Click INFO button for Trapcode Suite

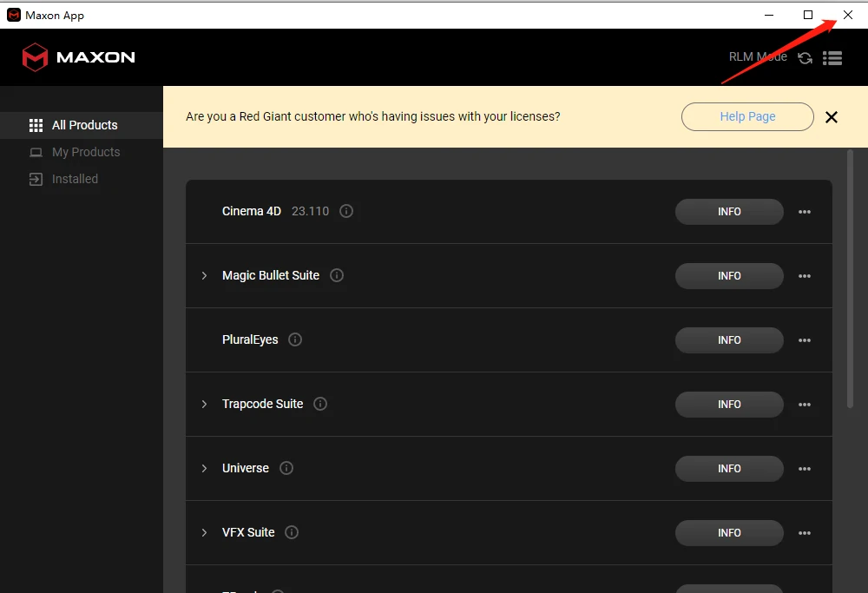pyautogui.click(x=729, y=405)
